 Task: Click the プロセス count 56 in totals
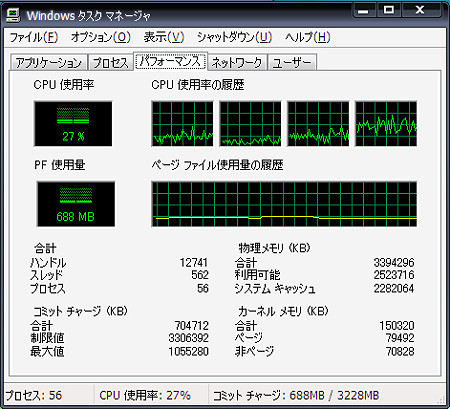click(203, 288)
